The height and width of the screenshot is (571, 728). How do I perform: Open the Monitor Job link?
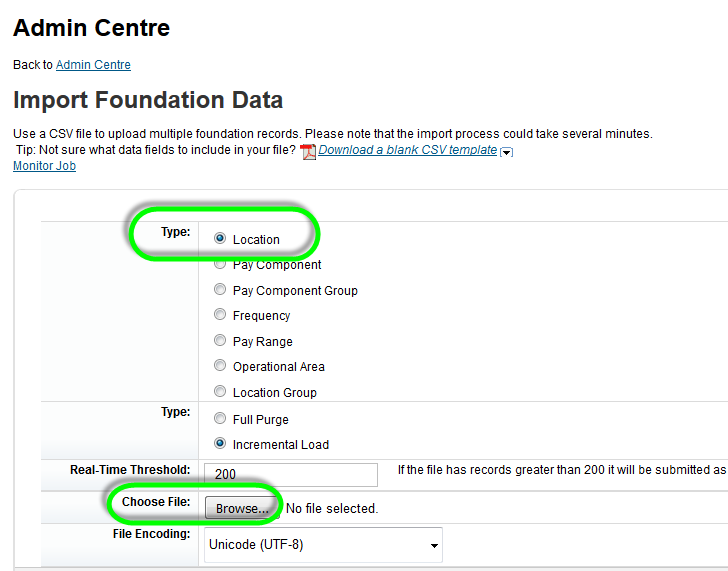pyautogui.click(x=45, y=166)
